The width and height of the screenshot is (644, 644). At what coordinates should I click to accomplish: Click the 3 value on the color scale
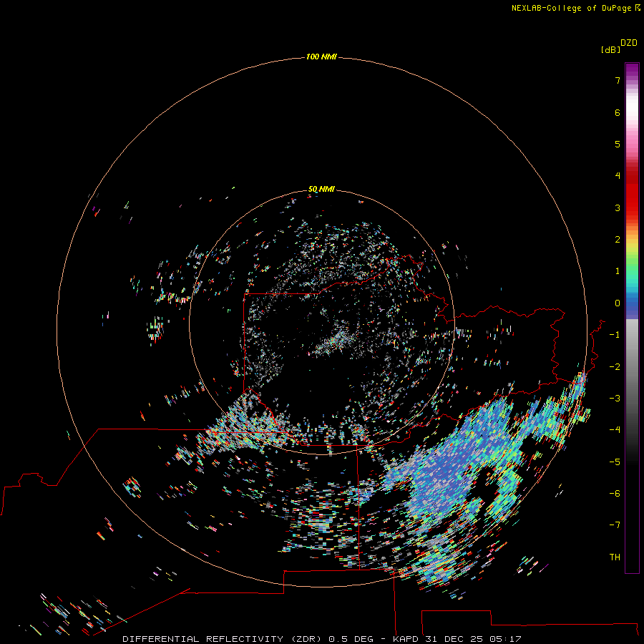(618, 208)
